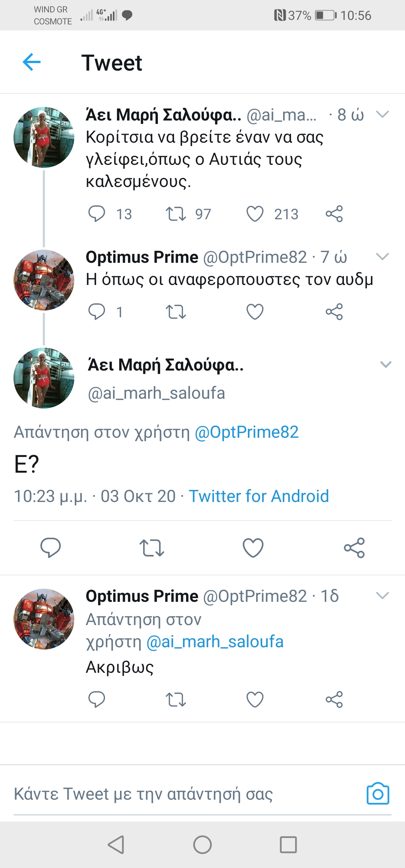Share the first tweet by Άει Μαρή Σαλούφα
Screen dimensions: 405x868
pyautogui.click(x=334, y=214)
